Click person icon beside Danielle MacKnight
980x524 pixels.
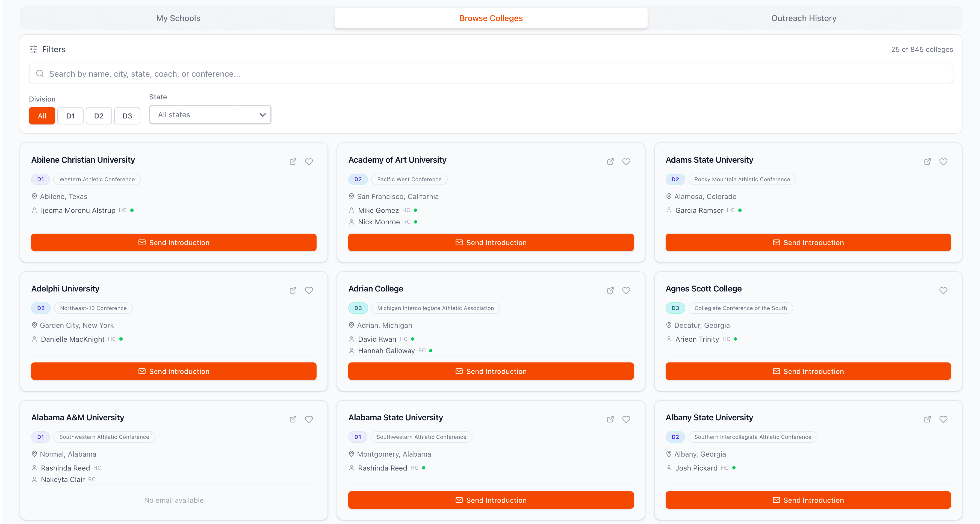(x=34, y=339)
